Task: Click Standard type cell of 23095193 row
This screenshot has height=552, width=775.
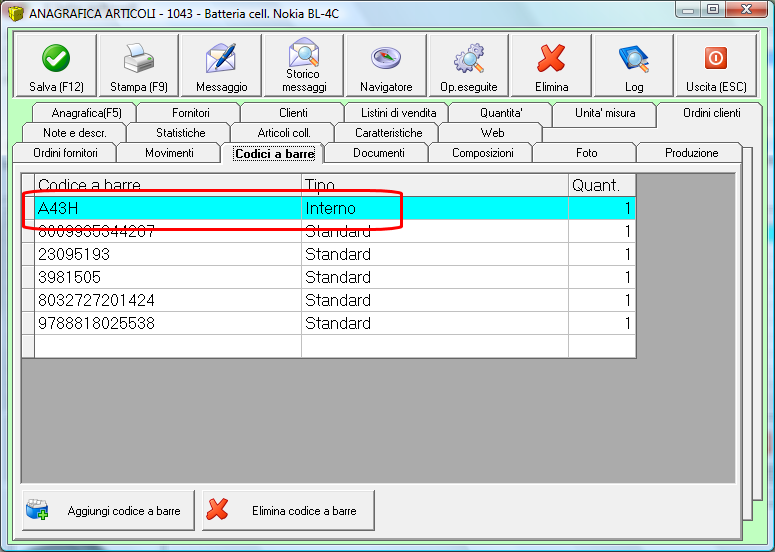Action: 435,254
